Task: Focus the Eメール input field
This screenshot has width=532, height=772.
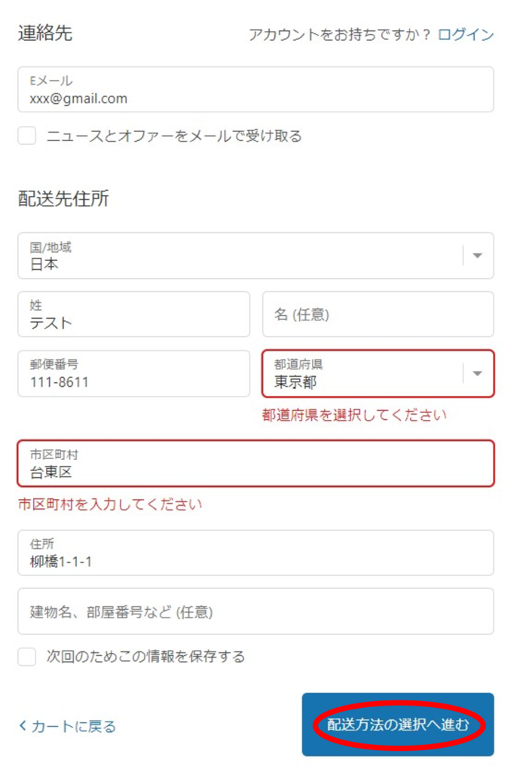Action: (256, 90)
